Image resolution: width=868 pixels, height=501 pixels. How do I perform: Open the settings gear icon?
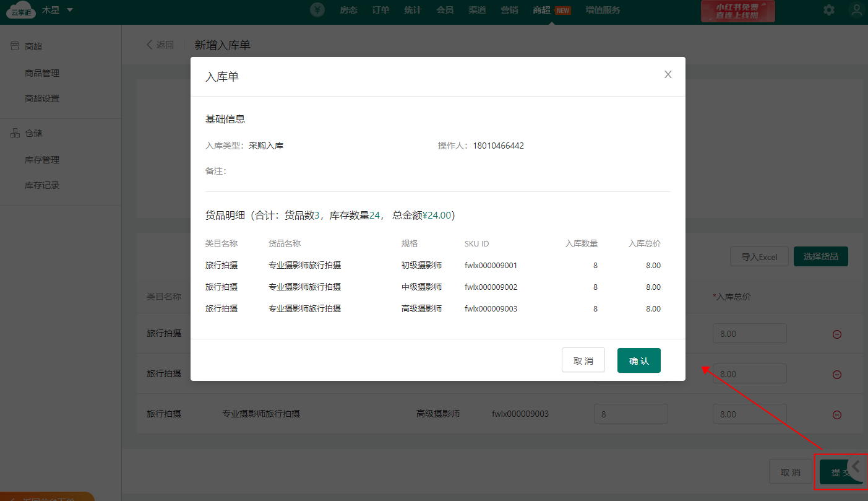click(x=828, y=10)
